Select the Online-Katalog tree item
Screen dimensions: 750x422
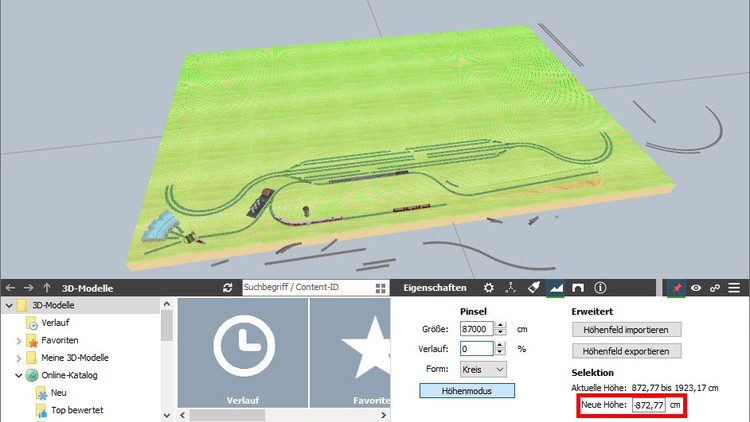(x=69, y=375)
